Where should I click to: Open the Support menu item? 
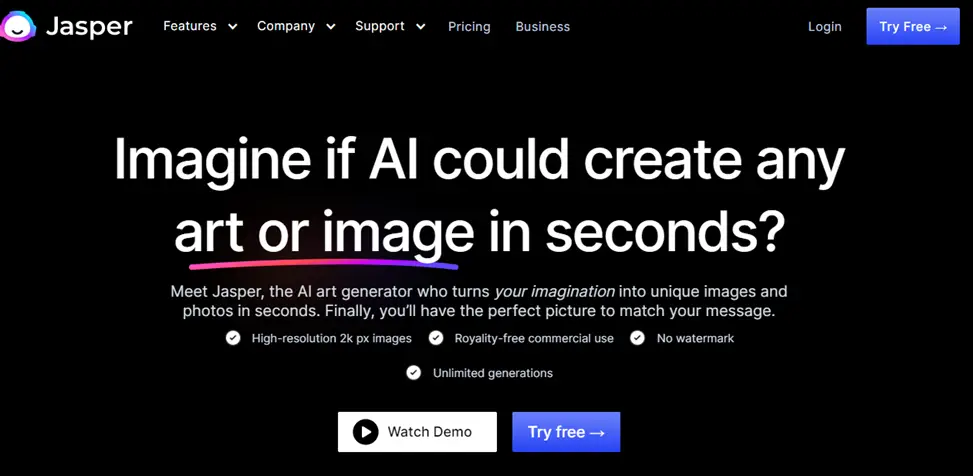[380, 26]
